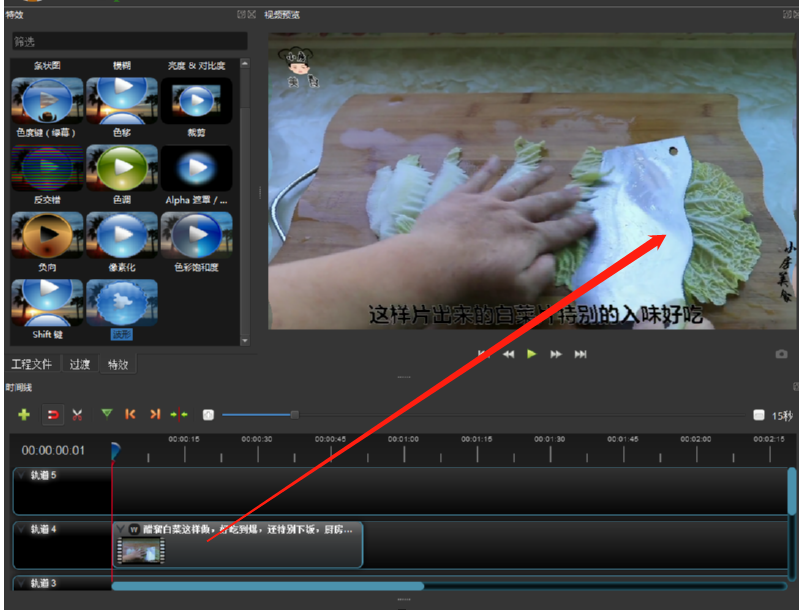Float the 特效 panel with its undock button
The height and width of the screenshot is (610, 799).
242,14
